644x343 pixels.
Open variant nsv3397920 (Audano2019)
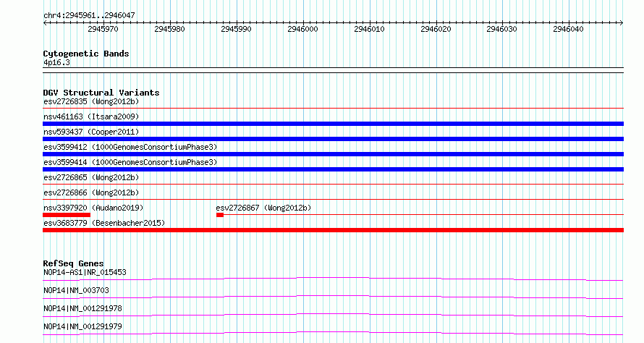[93, 208]
